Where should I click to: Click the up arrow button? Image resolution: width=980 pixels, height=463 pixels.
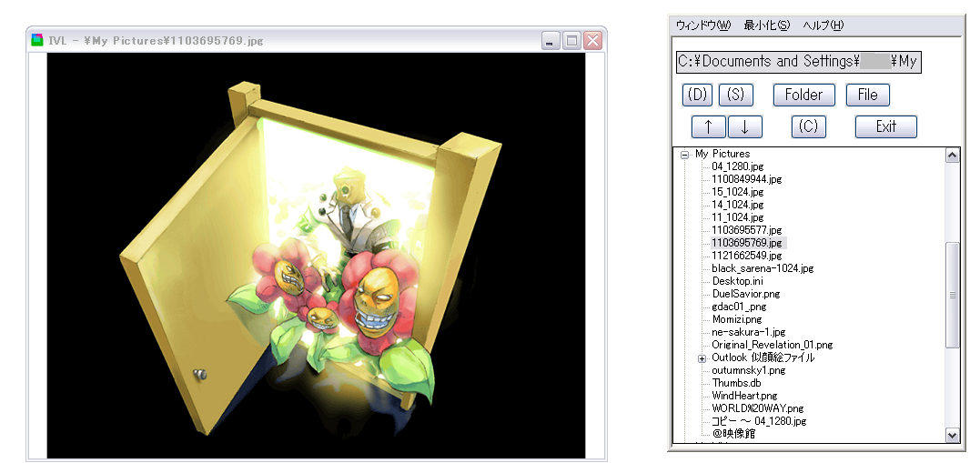[x=708, y=126]
